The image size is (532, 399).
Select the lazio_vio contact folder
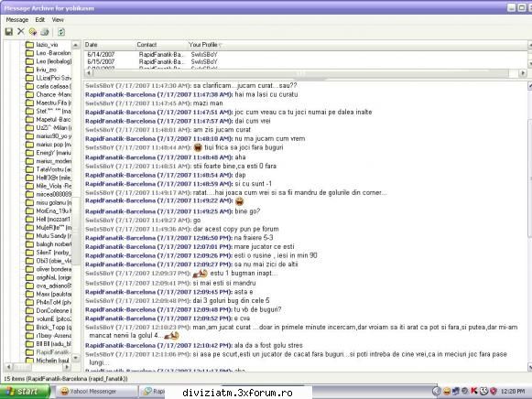tap(47, 45)
